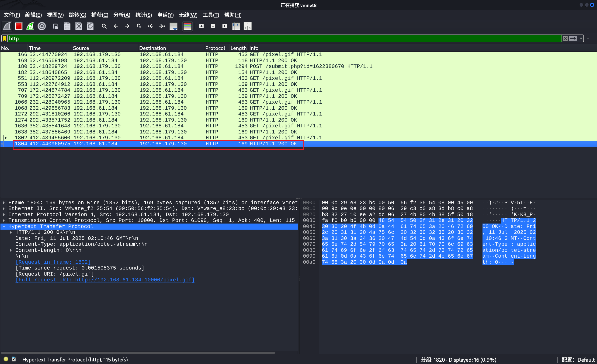597x364 pixels.
Task: Expand the Frame 1804 tree item
Action: tap(4, 203)
